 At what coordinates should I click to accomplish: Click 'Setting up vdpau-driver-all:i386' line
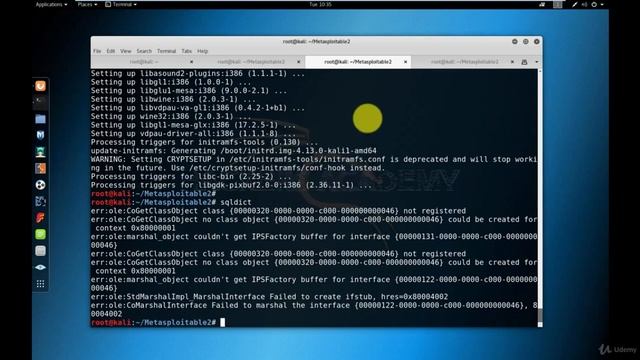pyautogui.click(x=193, y=134)
